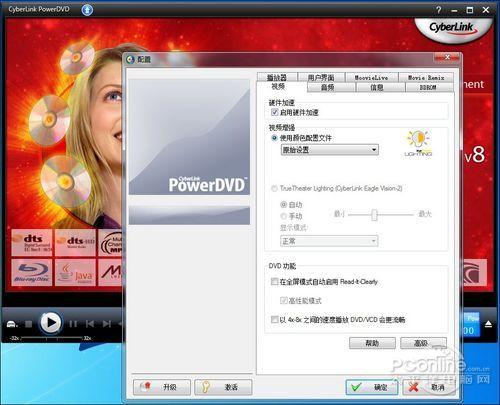Select the manual lighting radio button
The height and width of the screenshot is (405, 500).
click(284, 216)
